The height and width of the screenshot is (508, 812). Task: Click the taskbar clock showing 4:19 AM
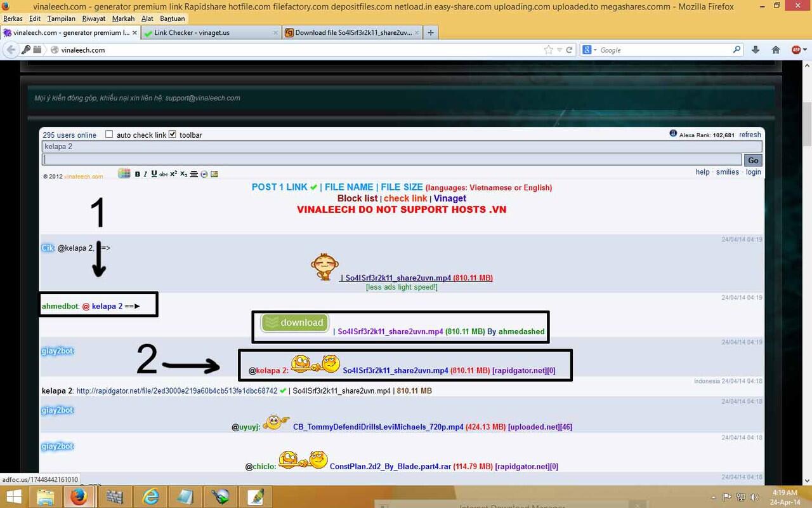point(785,497)
